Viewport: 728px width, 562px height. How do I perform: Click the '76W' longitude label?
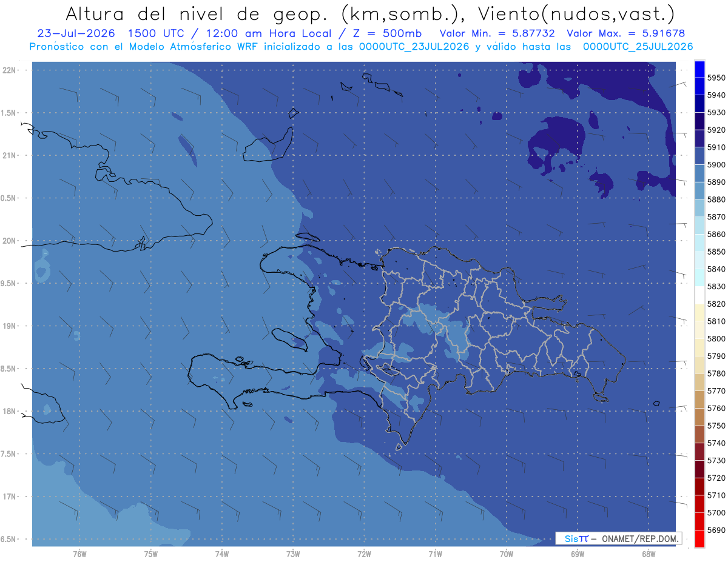(79, 554)
